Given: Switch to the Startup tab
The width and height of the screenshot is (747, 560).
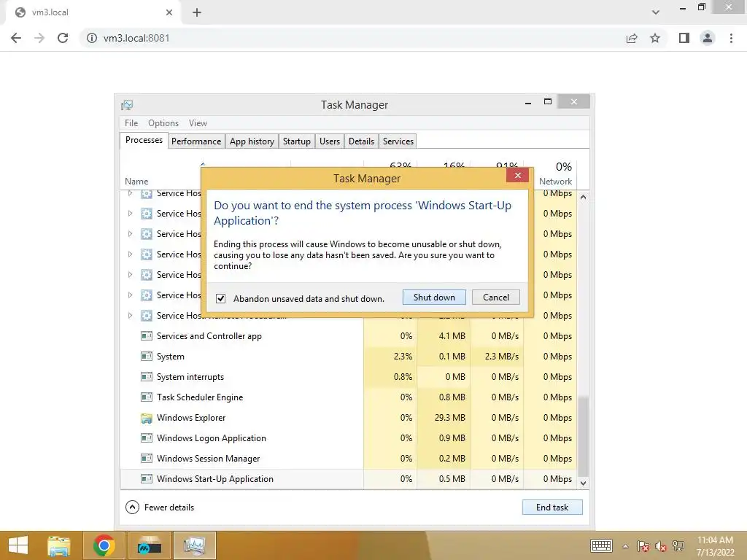Looking at the screenshot, I should [x=296, y=141].
